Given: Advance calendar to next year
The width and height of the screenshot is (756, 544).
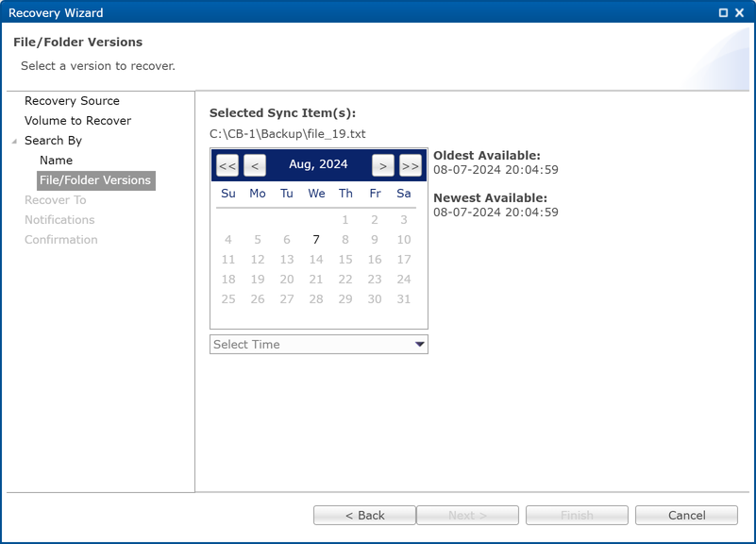Looking at the screenshot, I should tap(411, 165).
